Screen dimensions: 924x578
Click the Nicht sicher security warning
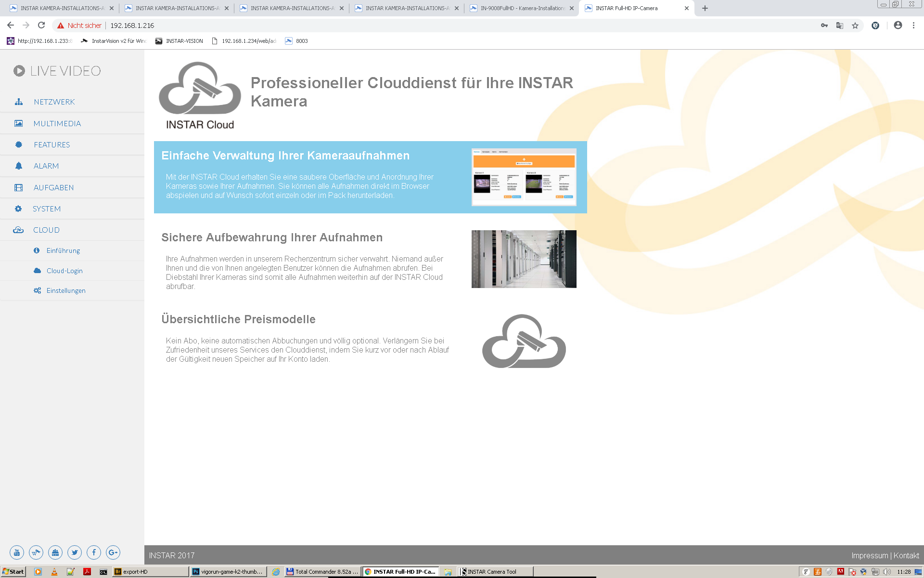[x=79, y=26]
